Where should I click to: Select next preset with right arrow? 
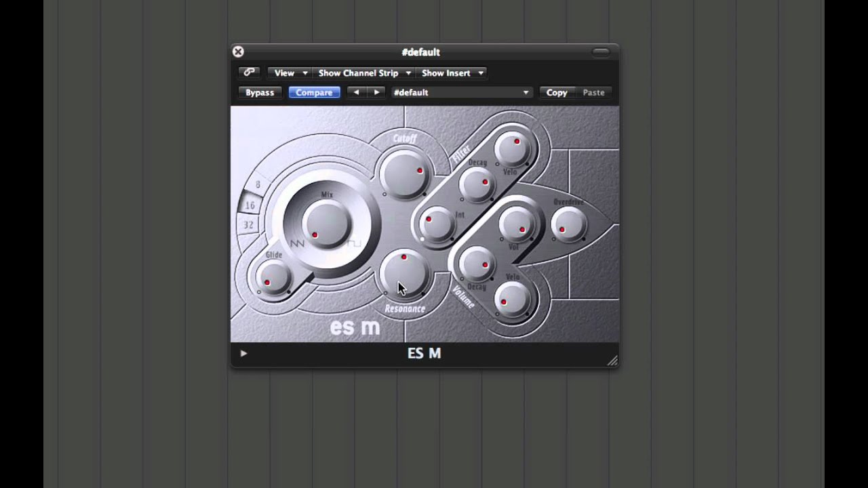pos(376,92)
